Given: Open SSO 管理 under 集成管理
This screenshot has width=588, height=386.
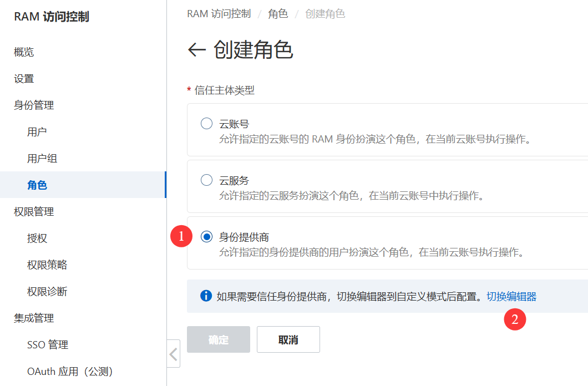Looking at the screenshot, I should 48,345.
